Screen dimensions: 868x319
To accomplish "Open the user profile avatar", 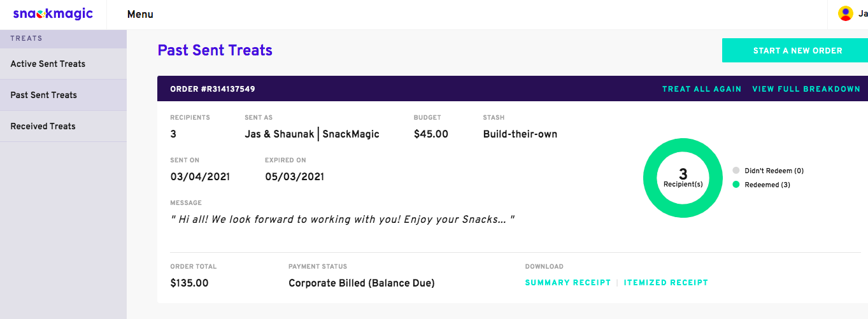I will point(845,13).
